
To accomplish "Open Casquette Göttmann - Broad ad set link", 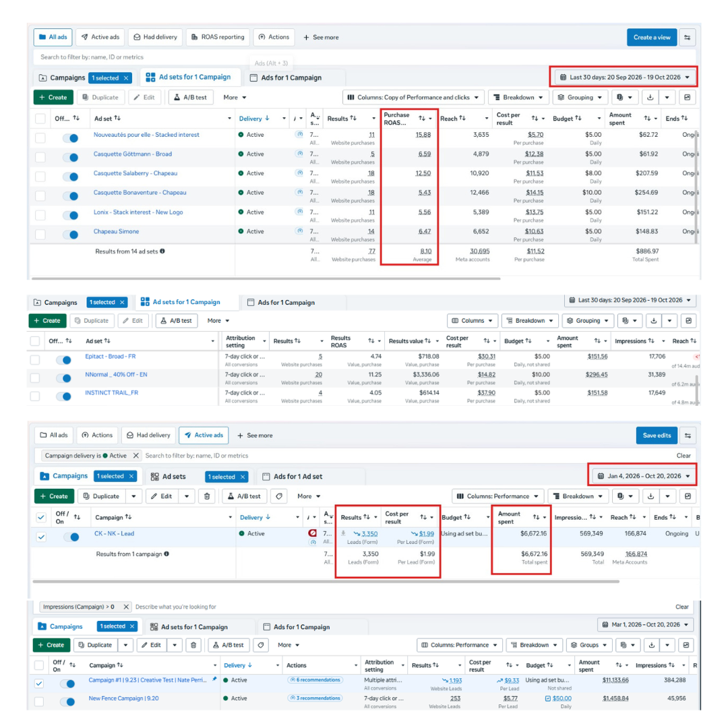I will click(133, 154).
